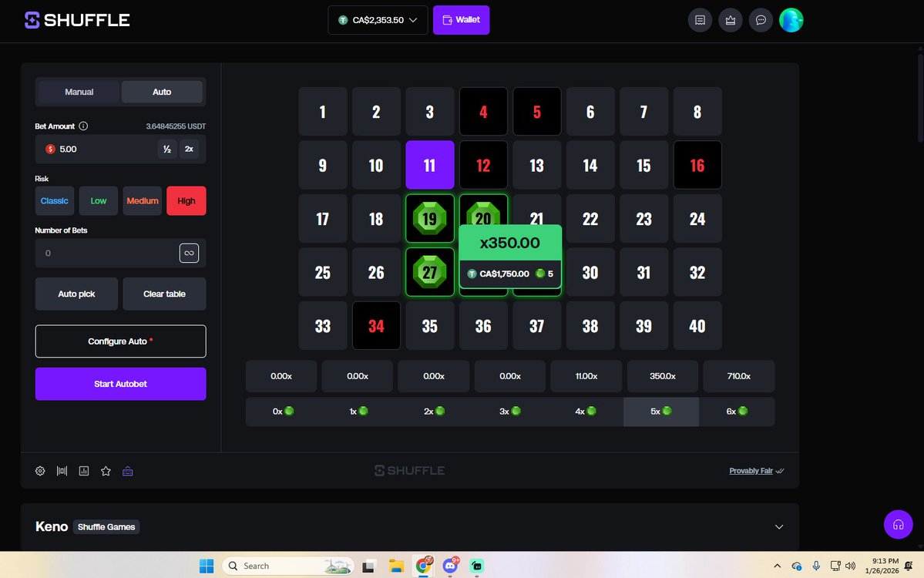Open the Wallet

click(x=461, y=20)
